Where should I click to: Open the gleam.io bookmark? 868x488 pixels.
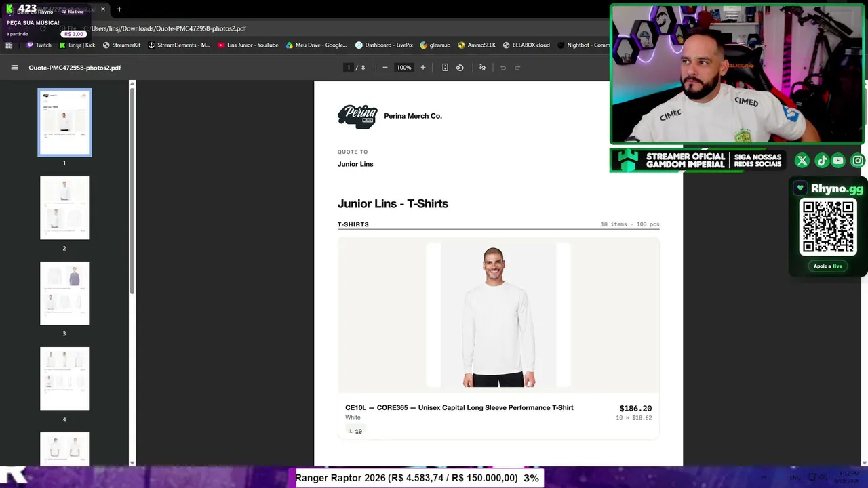435,45
